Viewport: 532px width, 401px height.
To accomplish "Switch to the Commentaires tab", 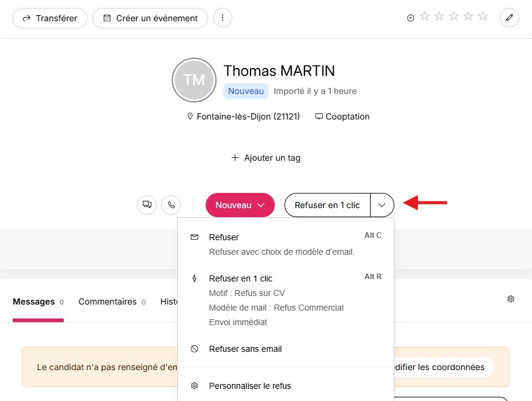I will [x=112, y=302].
